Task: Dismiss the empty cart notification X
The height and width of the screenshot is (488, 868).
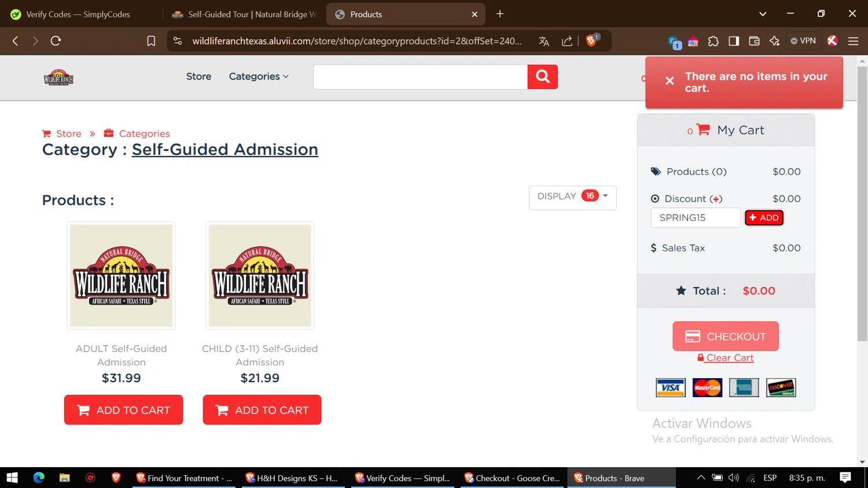Action: (670, 81)
